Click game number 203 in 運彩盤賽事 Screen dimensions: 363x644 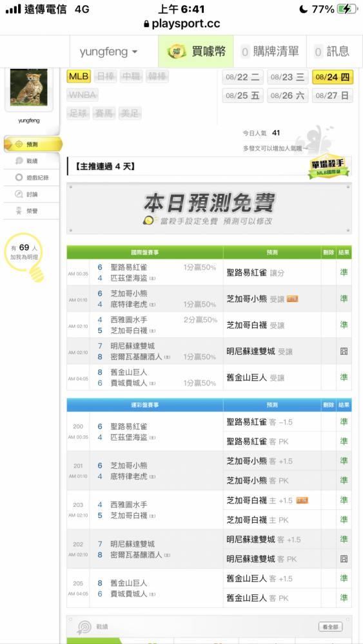click(x=78, y=505)
